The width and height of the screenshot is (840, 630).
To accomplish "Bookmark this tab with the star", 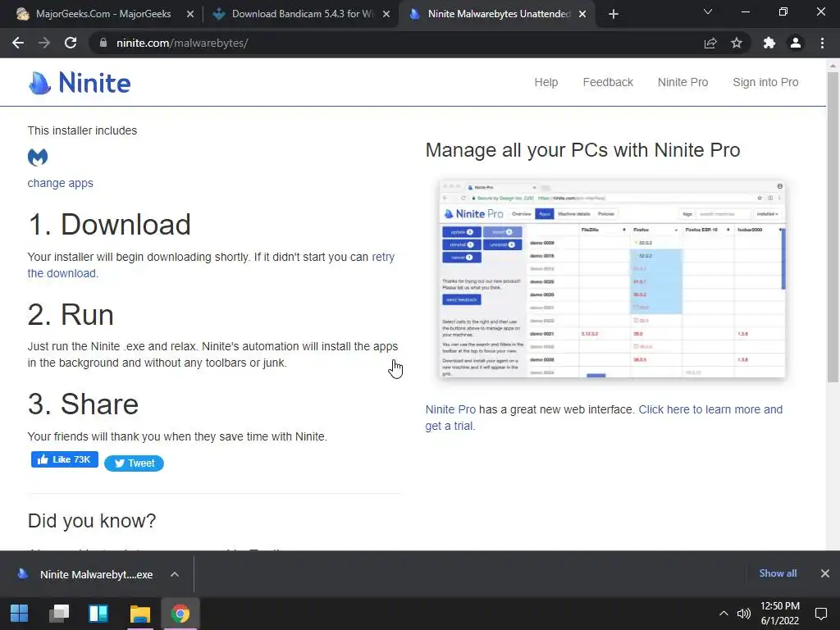I will pos(737,43).
